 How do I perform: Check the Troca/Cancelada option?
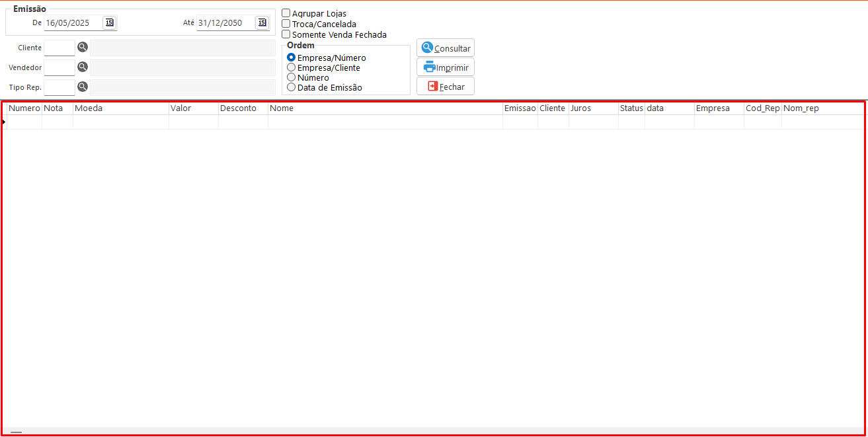(x=286, y=24)
